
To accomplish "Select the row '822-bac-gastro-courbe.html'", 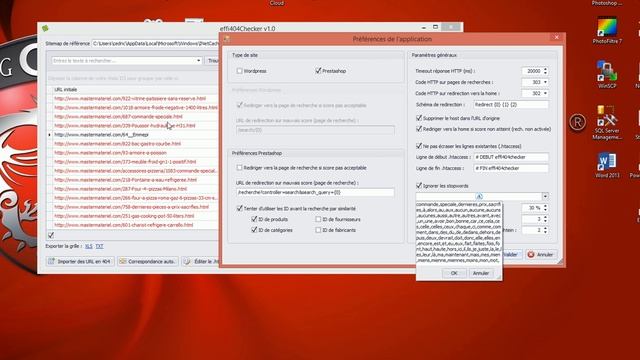I will tap(135, 144).
